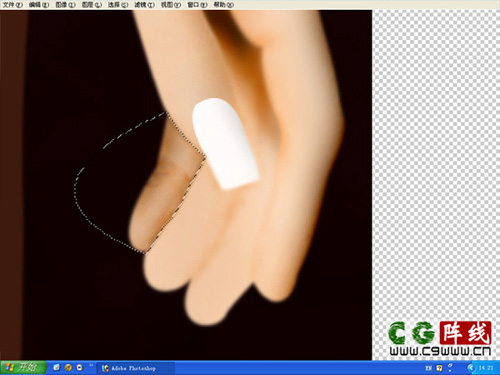Open the 选择 (Select) menu
This screenshot has height=375, width=500.
click(x=118, y=5)
